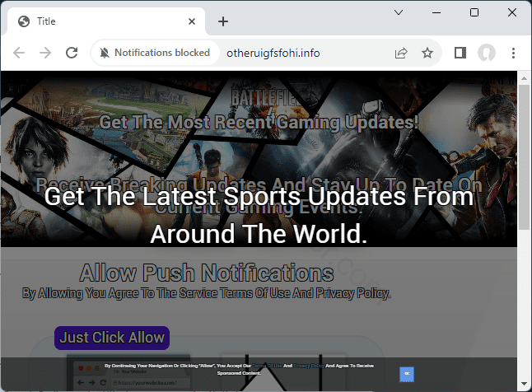The height and width of the screenshot is (392, 532).
Task: Click the forward navigation arrow
Action: coord(45,53)
